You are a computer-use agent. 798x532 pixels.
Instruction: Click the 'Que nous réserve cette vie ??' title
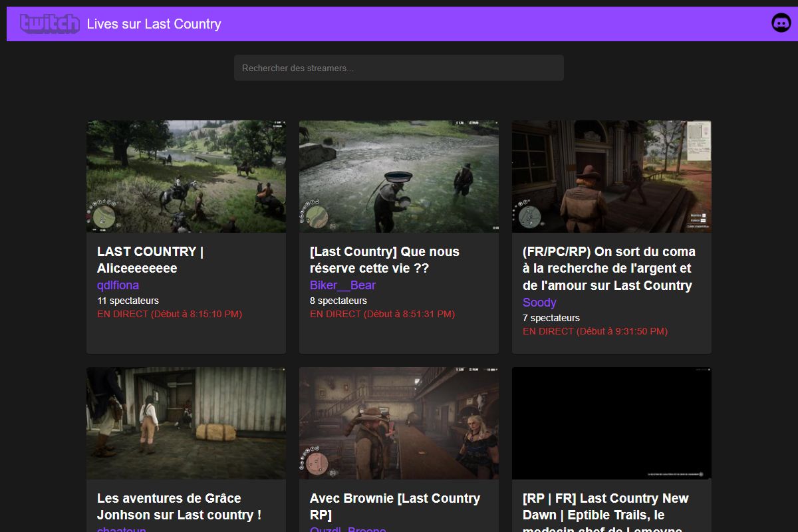click(x=384, y=259)
